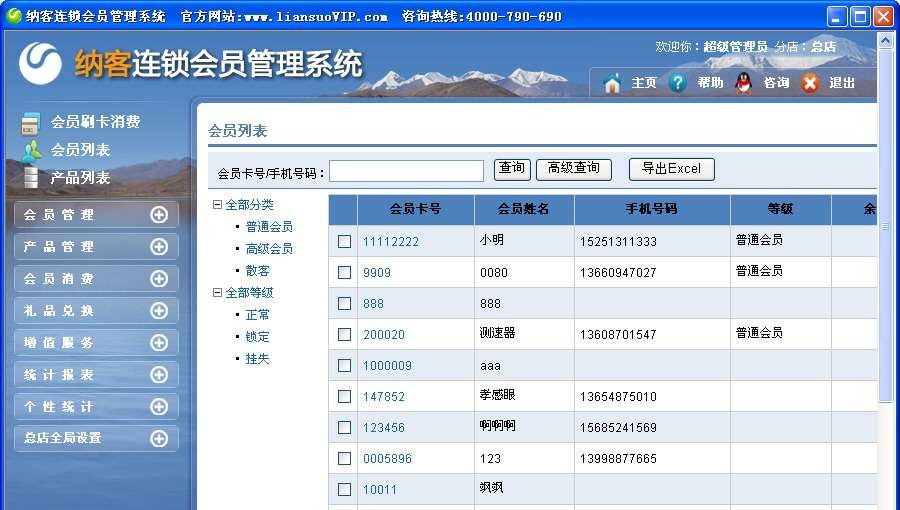Click the blue question mark help icon
This screenshot has height=510, width=900.
tap(677, 83)
